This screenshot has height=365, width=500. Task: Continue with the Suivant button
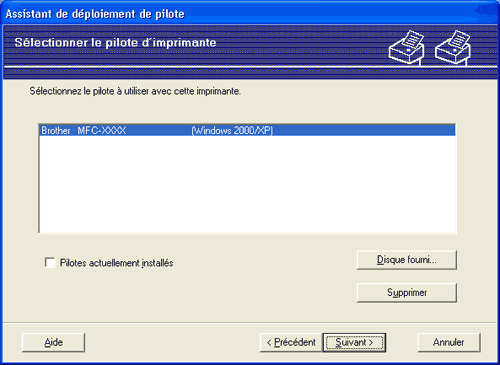354,342
